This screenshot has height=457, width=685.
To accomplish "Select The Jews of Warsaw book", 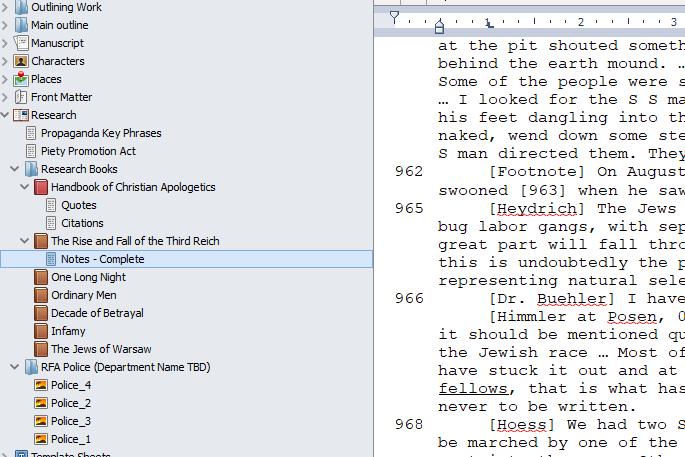I will pyautogui.click(x=101, y=349).
